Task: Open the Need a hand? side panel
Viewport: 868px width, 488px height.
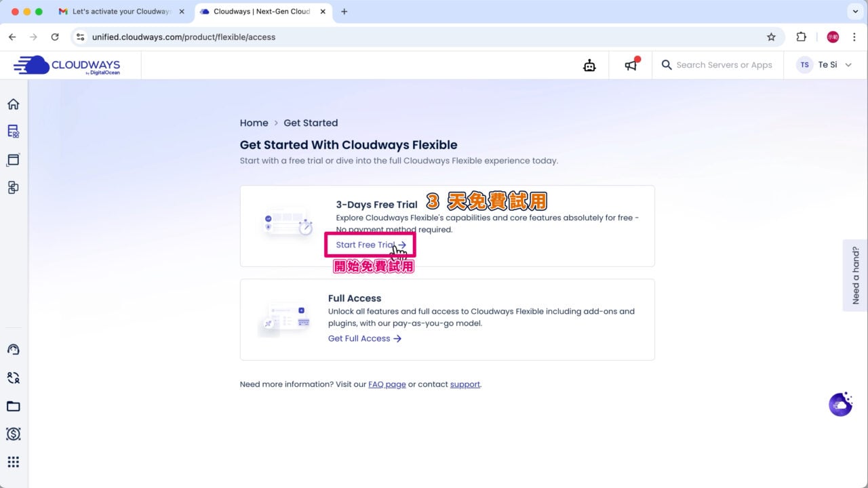Action: (x=855, y=274)
